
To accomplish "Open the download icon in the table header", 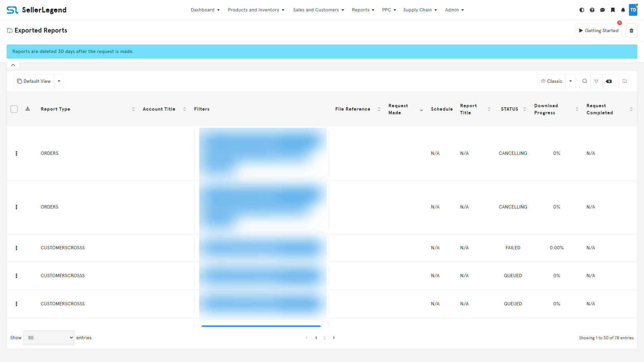I will click(28, 109).
